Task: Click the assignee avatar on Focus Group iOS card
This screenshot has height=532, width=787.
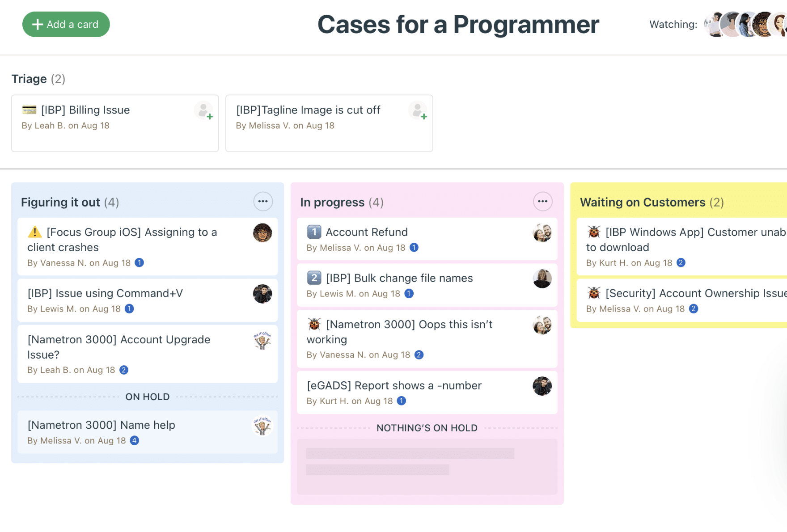Action: (262, 233)
